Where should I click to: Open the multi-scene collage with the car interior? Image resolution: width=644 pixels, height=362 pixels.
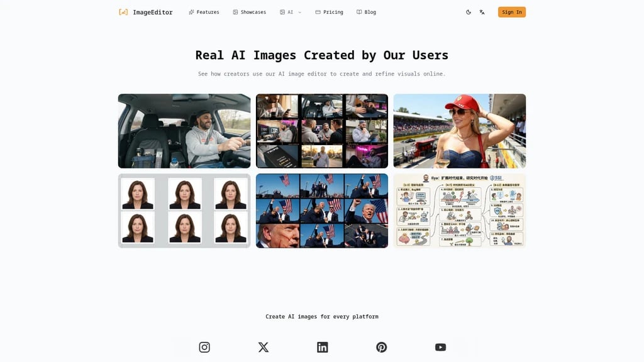[322, 131]
